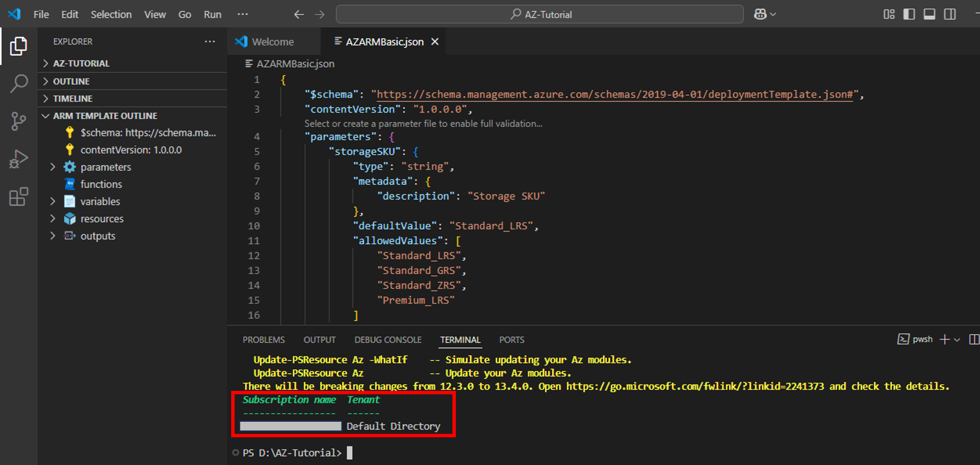Viewport: 980px width, 465px height.
Task: Click the schema URL link on line 2
Action: 614,94
